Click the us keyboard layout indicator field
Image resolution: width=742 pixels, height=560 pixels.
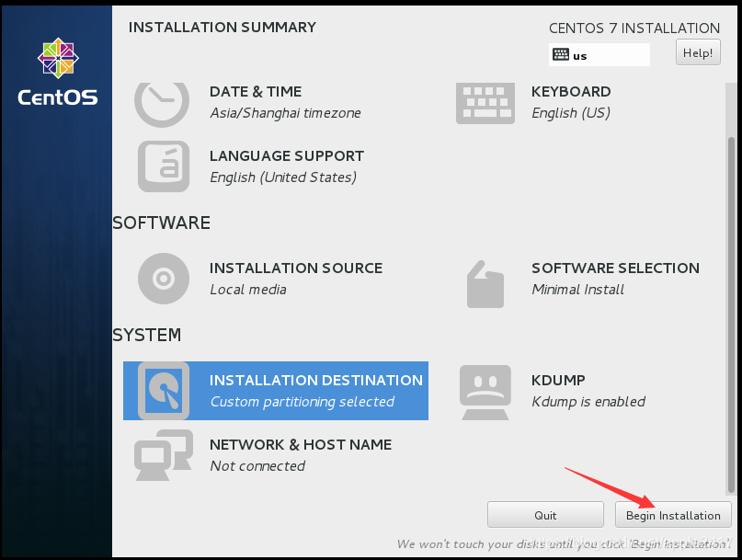tap(599, 55)
